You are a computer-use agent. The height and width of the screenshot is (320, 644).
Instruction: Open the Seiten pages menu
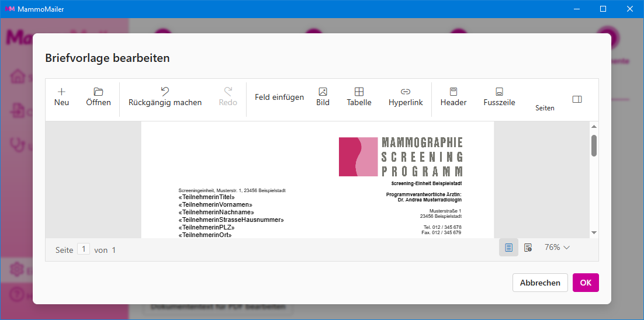(545, 107)
